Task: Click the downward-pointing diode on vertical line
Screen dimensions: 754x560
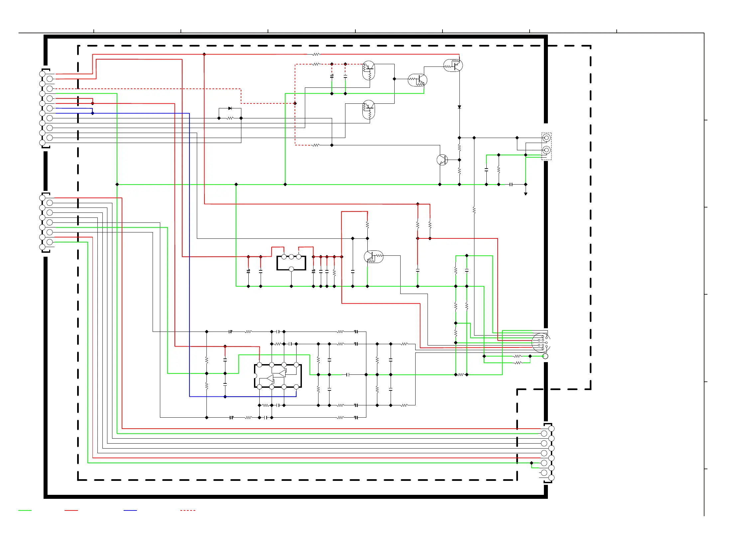Action: click(x=459, y=107)
